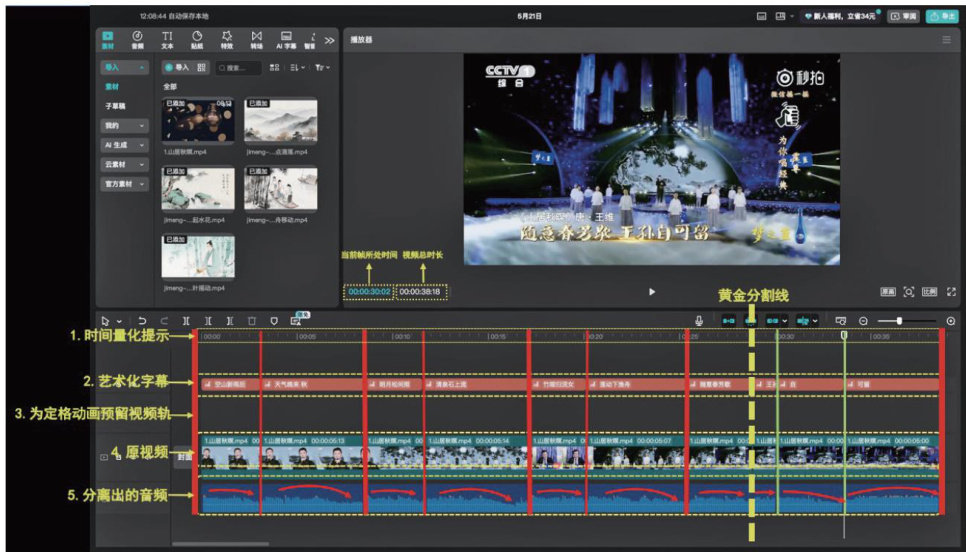966x552 pixels.
Task: Click the 导出 (Export) button
Action: (x=941, y=16)
